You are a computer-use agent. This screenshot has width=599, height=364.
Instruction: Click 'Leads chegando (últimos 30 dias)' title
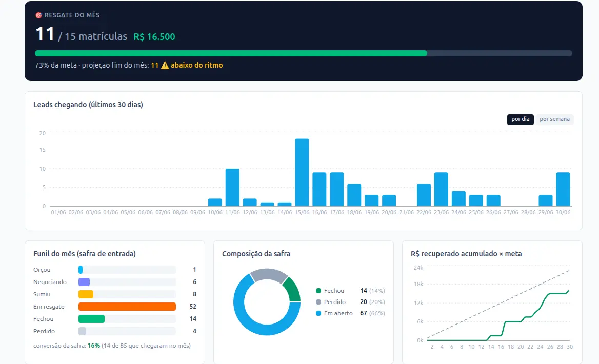[x=88, y=105]
